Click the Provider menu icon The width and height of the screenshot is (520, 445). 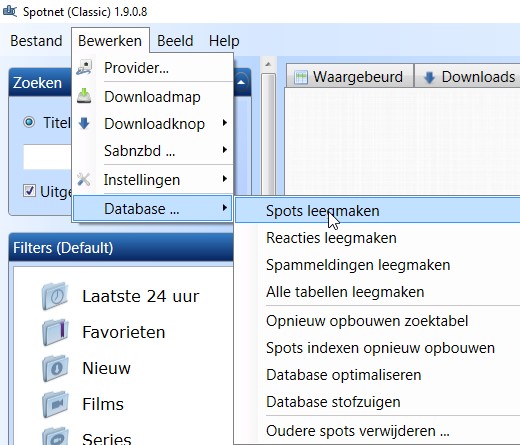click(x=84, y=67)
